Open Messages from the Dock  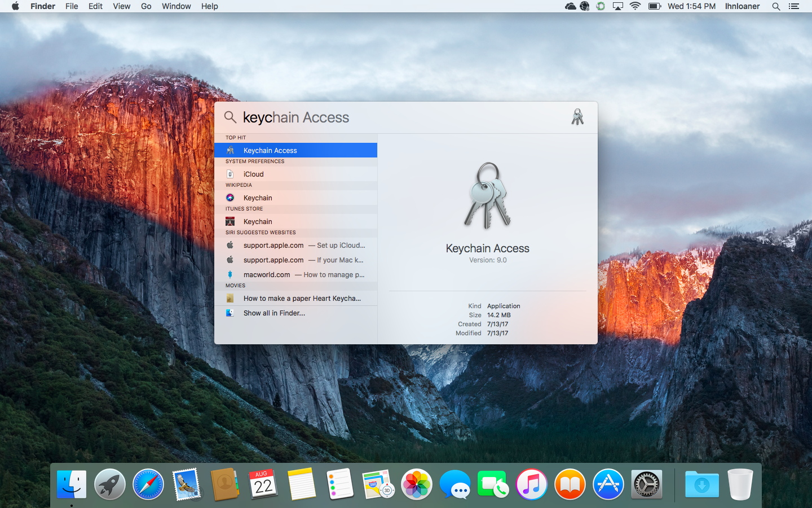[x=455, y=484]
